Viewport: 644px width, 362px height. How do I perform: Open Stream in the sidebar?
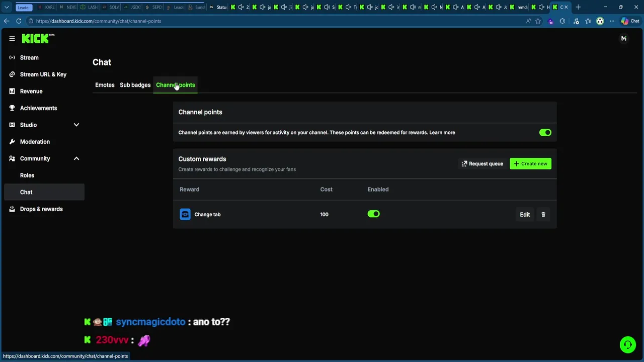[29, 58]
